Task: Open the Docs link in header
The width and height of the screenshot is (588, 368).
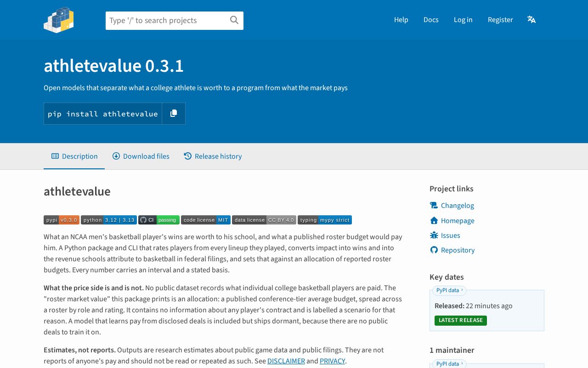Action: click(x=431, y=20)
